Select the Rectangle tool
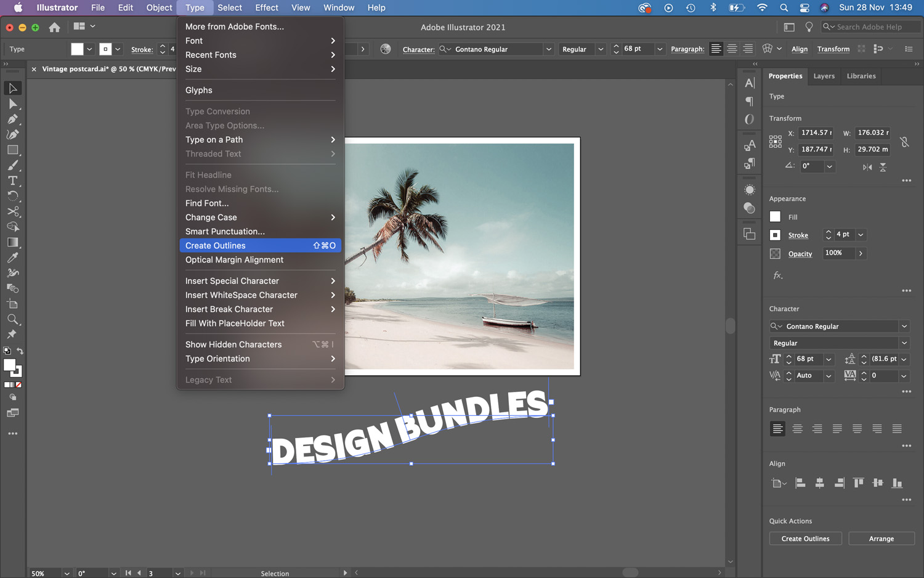Screen dimensions: 924x578 [x=12, y=150]
